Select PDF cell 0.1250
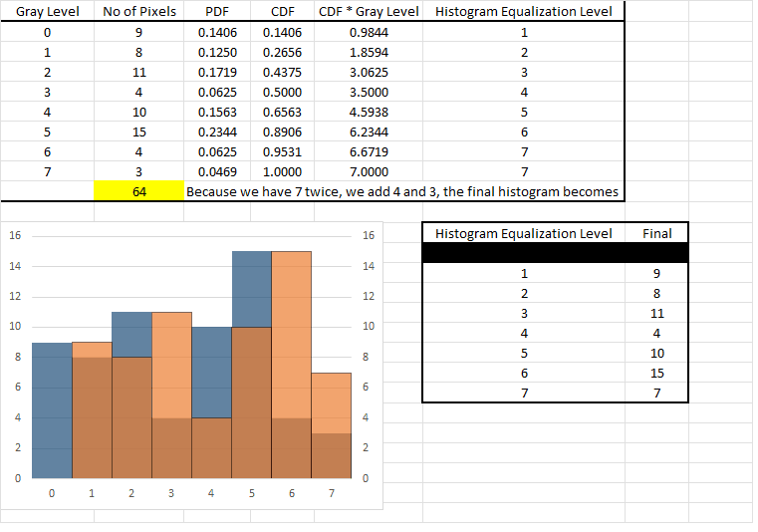This screenshot has width=758, height=532. 217,52
